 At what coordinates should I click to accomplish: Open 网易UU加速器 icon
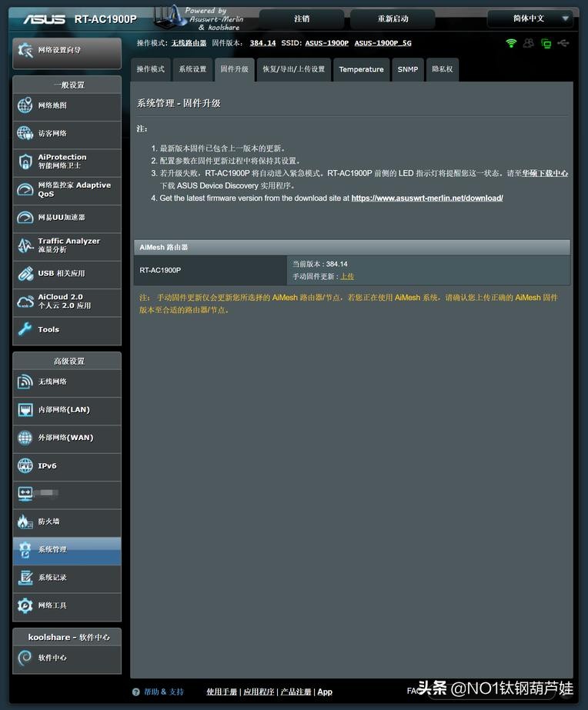25,218
